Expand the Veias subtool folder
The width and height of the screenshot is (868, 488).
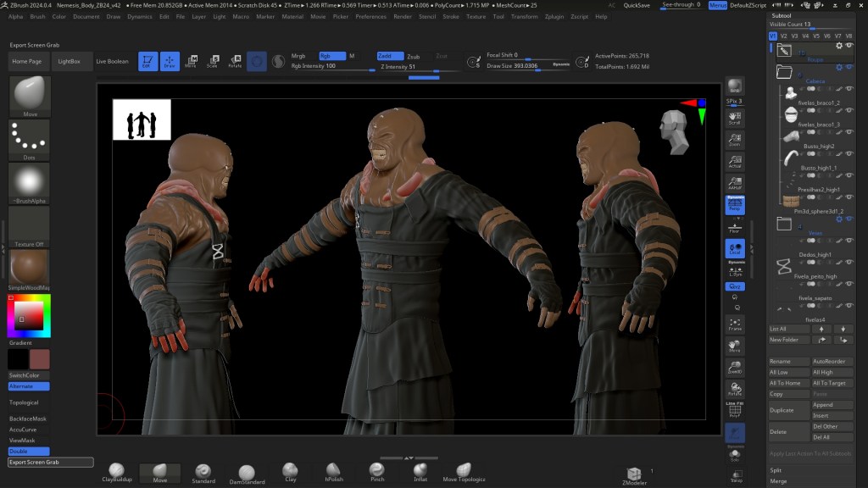click(784, 224)
